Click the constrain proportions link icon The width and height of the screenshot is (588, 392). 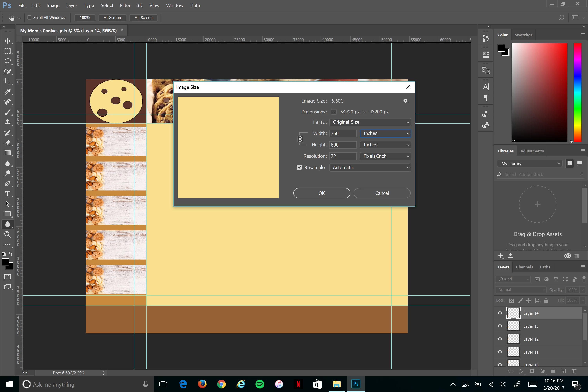point(300,139)
